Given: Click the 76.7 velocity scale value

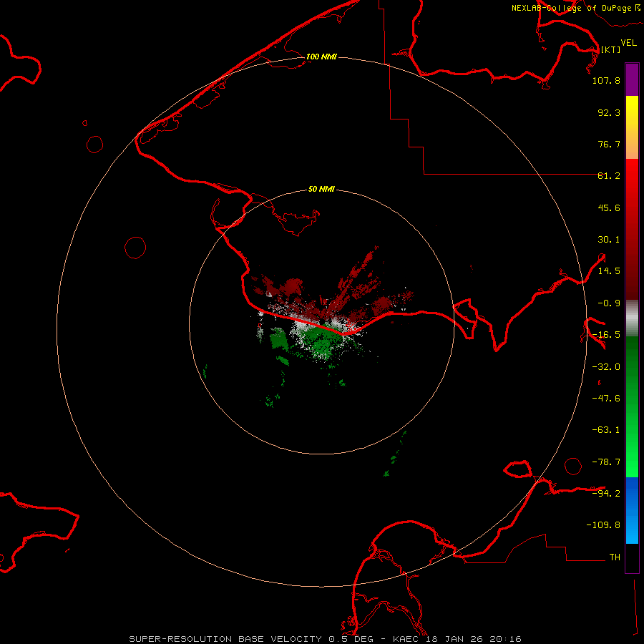Looking at the screenshot, I should pyautogui.click(x=609, y=144).
